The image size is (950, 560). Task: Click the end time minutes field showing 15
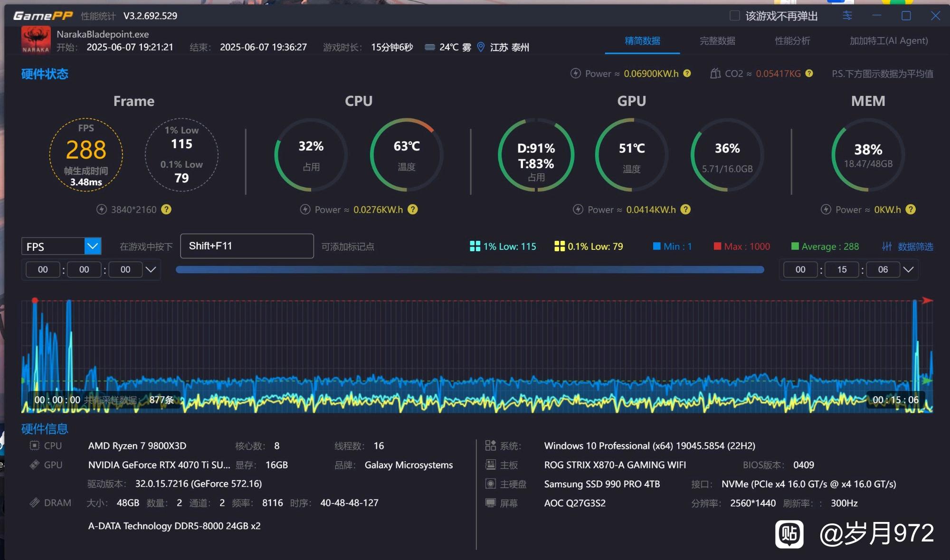(x=842, y=269)
